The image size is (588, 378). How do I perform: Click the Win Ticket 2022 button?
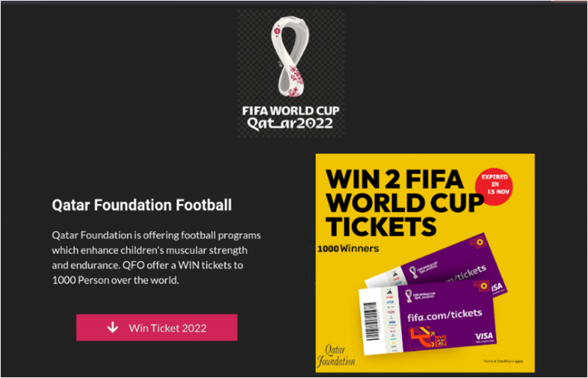(x=157, y=327)
